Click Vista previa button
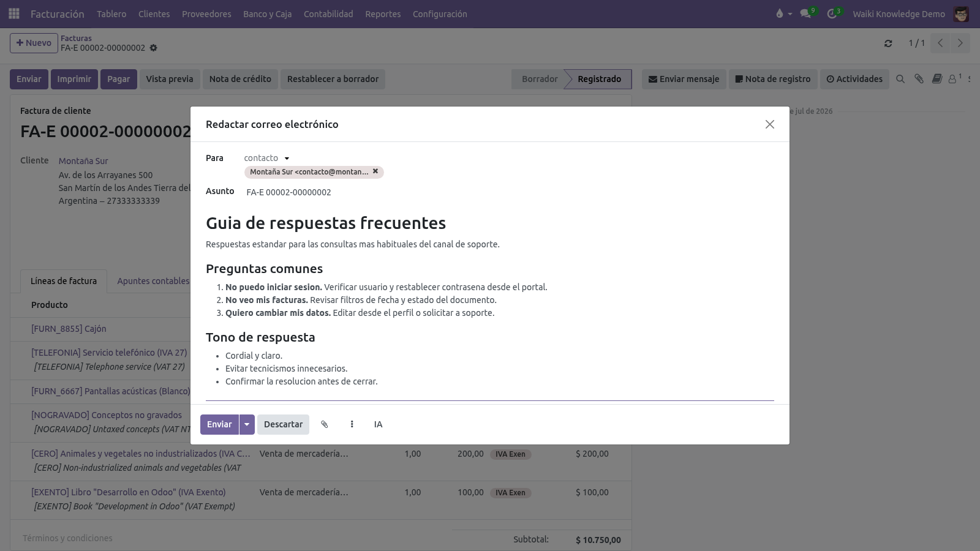The image size is (980, 551). 170,79
